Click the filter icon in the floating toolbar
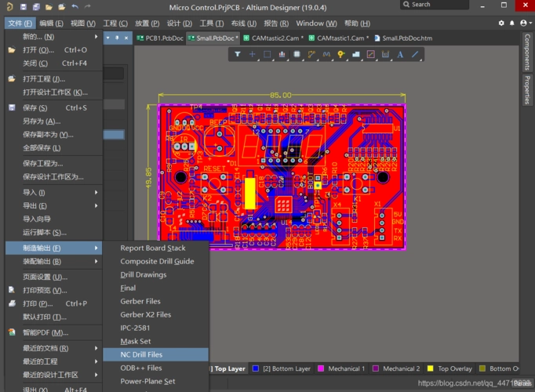This screenshot has height=392, width=535. point(238,54)
